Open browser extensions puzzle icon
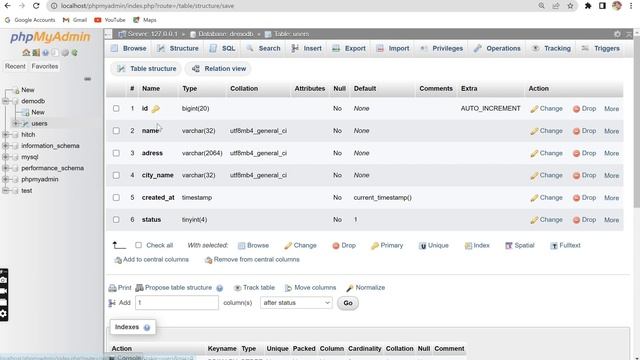This screenshot has width=640, height=360. point(588,6)
